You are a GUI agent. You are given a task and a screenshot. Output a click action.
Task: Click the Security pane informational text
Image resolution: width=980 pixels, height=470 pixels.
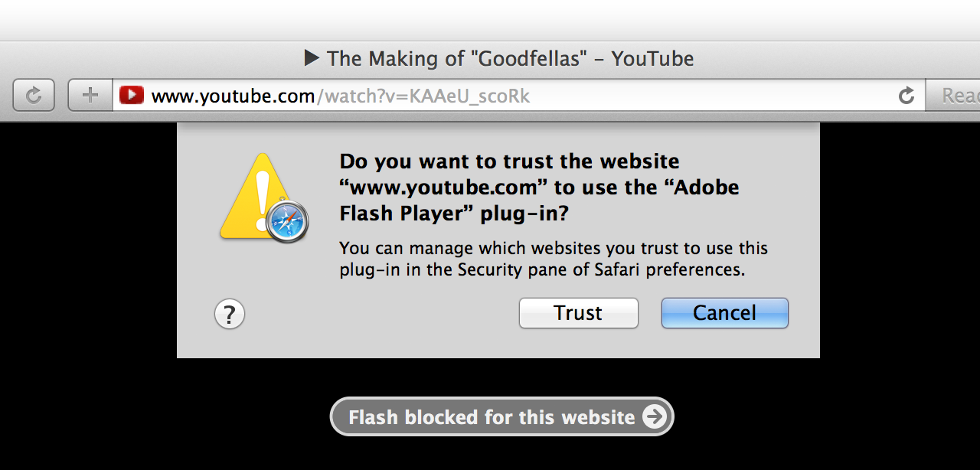(x=554, y=259)
